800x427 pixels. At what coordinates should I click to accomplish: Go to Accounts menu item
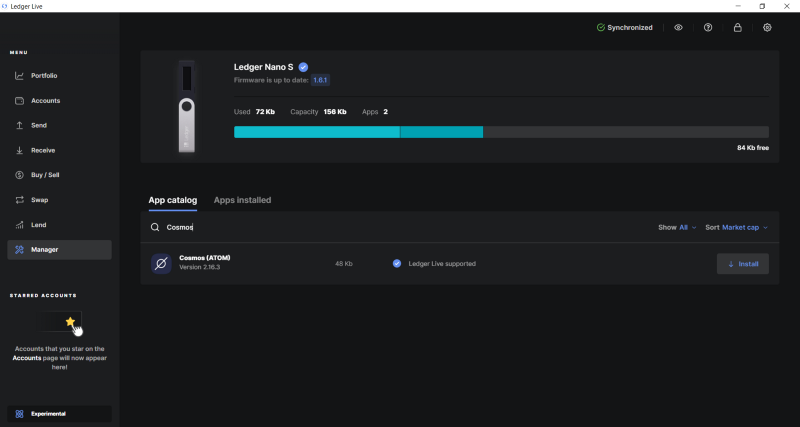pyautogui.click(x=60, y=101)
